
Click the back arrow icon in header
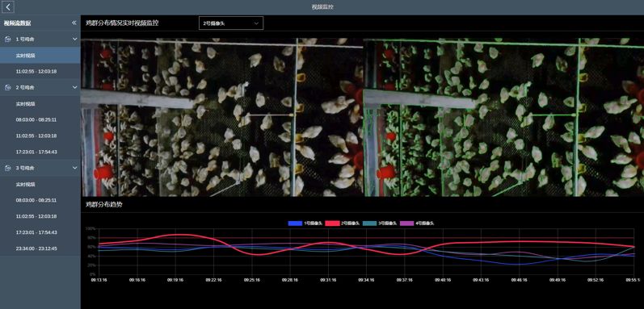(x=8, y=7)
